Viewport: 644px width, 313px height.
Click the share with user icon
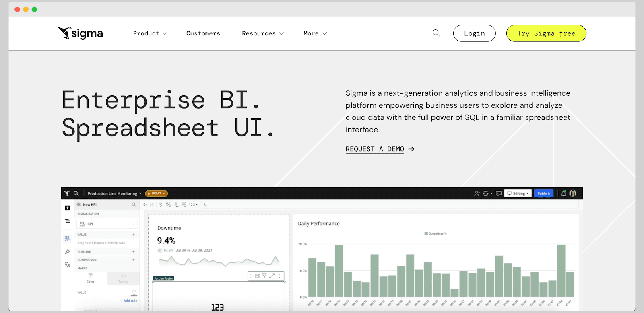(x=477, y=193)
